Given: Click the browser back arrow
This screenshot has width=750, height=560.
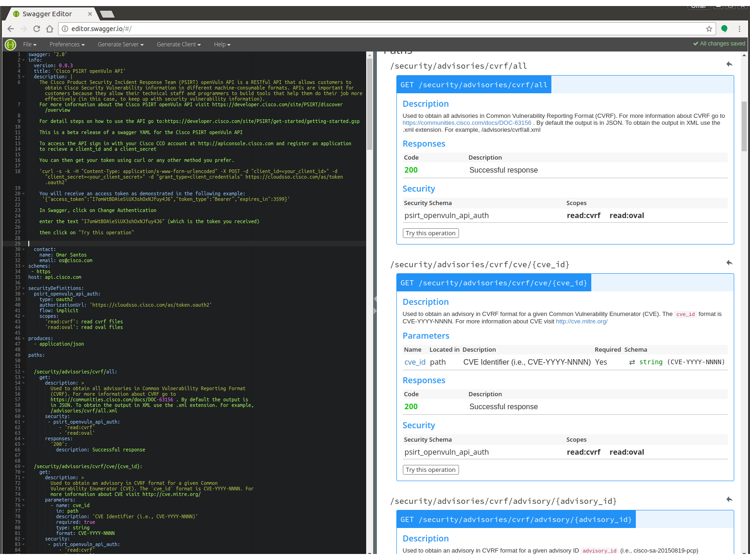Looking at the screenshot, I should tap(11, 29).
